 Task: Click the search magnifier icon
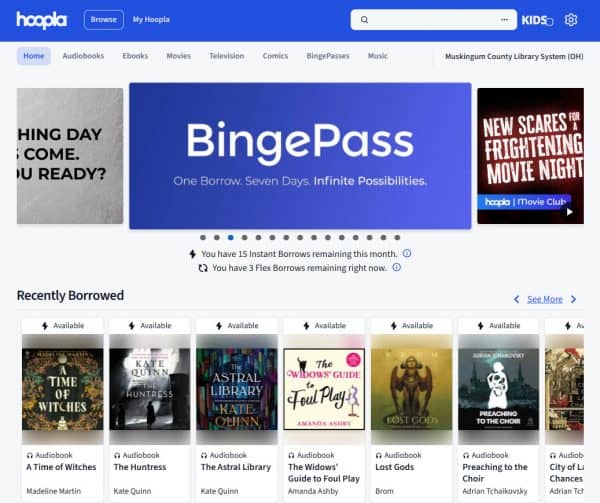click(364, 20)
